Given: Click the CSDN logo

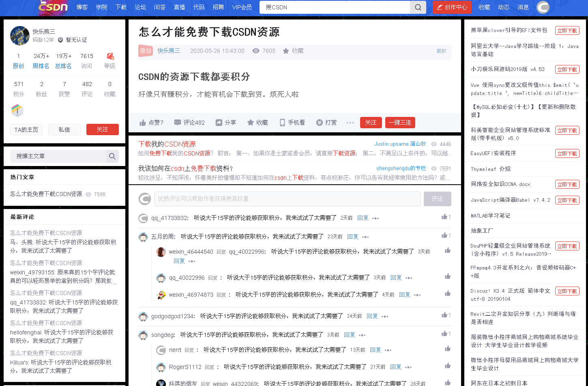Looking at the screenshot, I should [53, 7].
